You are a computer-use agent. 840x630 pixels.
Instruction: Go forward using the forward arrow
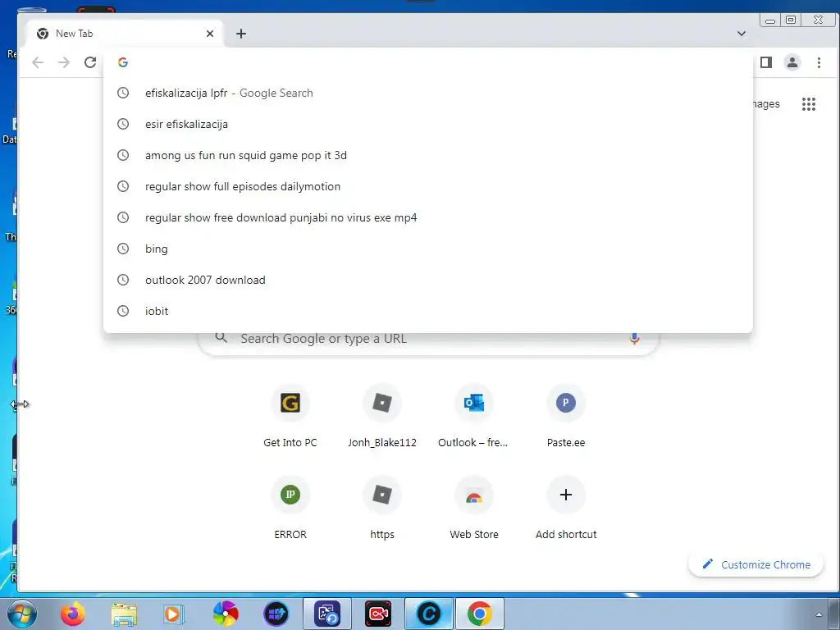point(64,62)
